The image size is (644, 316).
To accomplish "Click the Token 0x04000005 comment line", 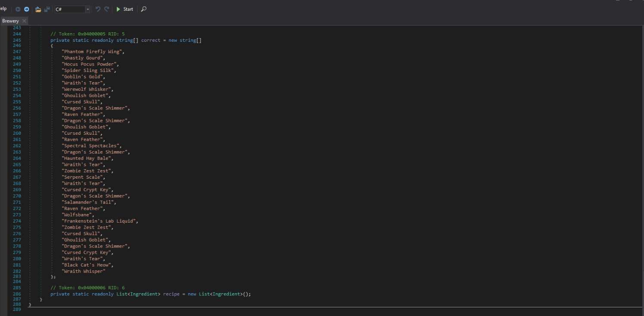I will [87, 34].
